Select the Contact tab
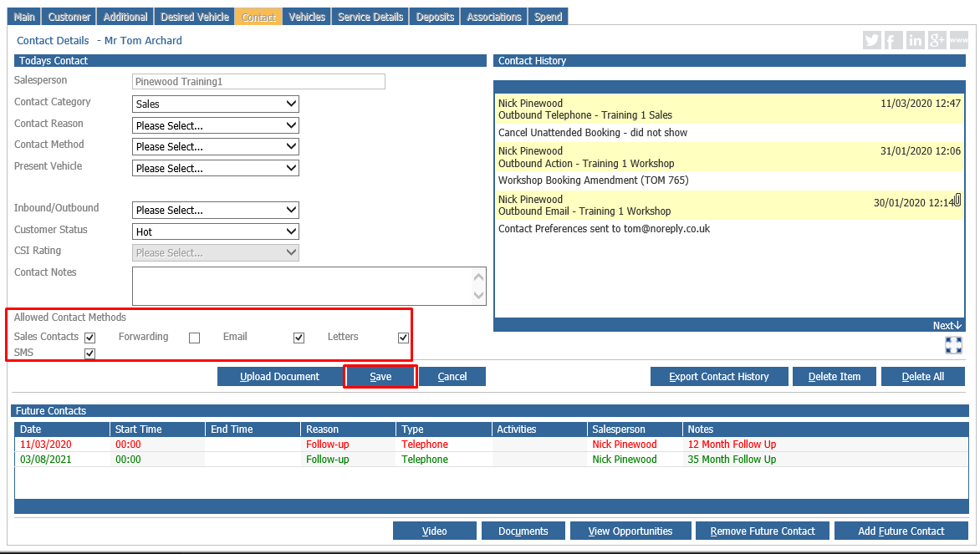Viewport: 980px width, 554px height. (x=258, y=17)
